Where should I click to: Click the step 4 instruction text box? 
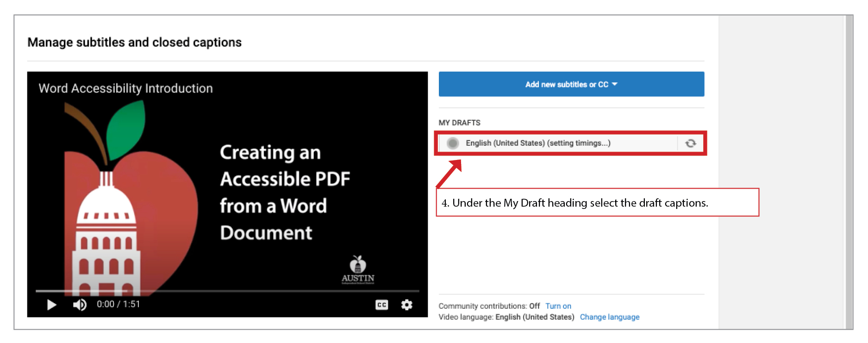597,202
